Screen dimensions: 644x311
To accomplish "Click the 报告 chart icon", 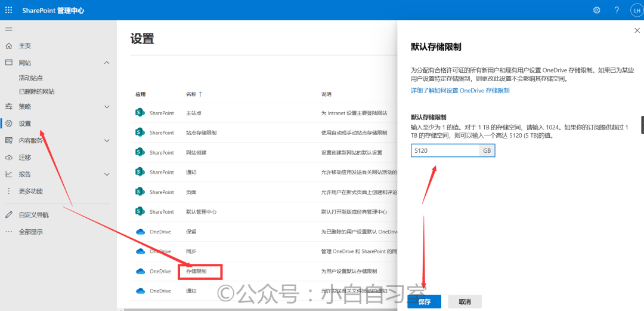I will click(8, 174).
